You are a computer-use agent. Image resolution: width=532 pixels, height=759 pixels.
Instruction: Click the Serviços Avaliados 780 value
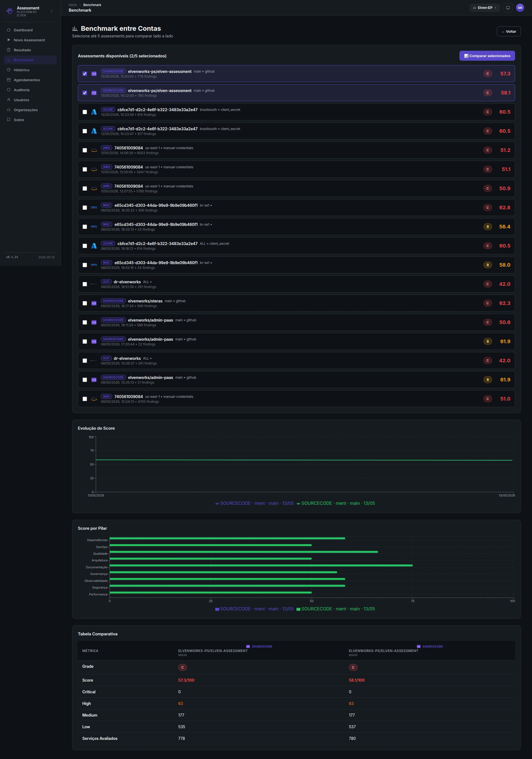point(352,738)
